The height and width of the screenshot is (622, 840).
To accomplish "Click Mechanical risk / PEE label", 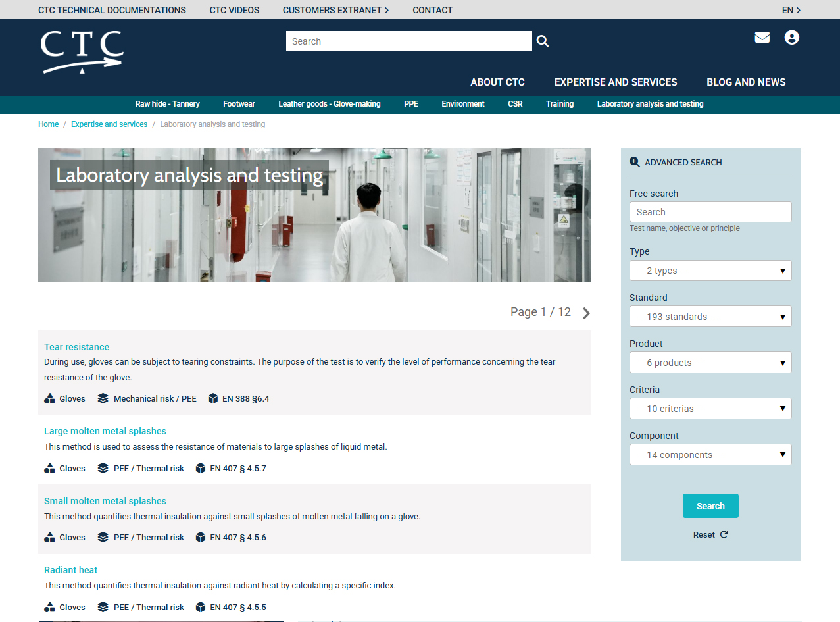I will pyautogui.click(x=155, y=398).
